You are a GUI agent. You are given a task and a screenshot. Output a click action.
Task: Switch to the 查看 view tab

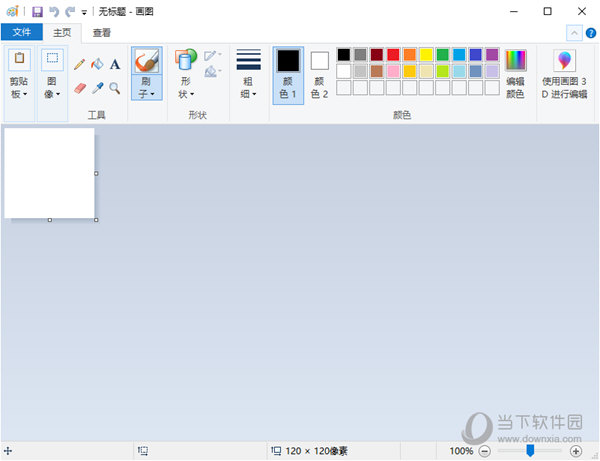point(102,33)
